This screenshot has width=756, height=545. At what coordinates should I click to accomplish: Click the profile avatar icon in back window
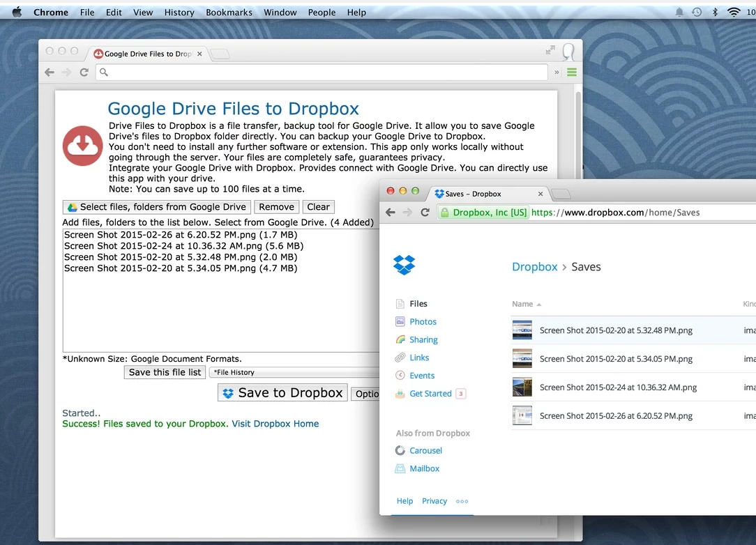tap(568, 52)
